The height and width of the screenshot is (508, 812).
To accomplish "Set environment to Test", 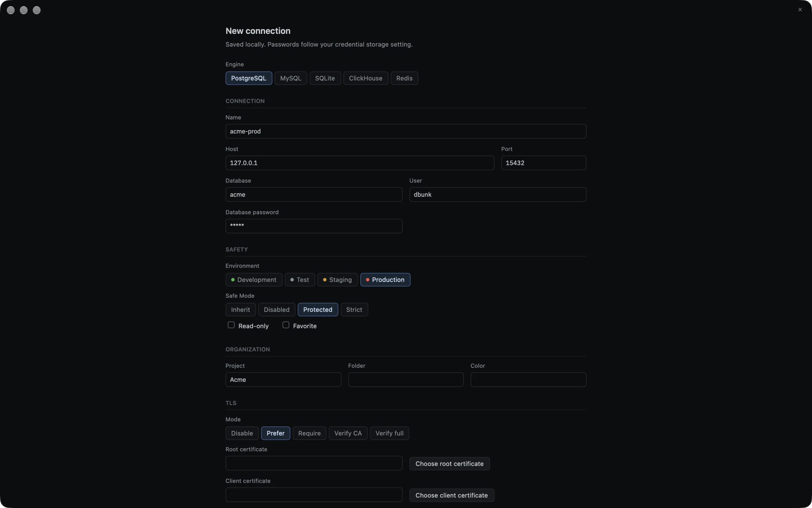I will click(x=300, y=280).
